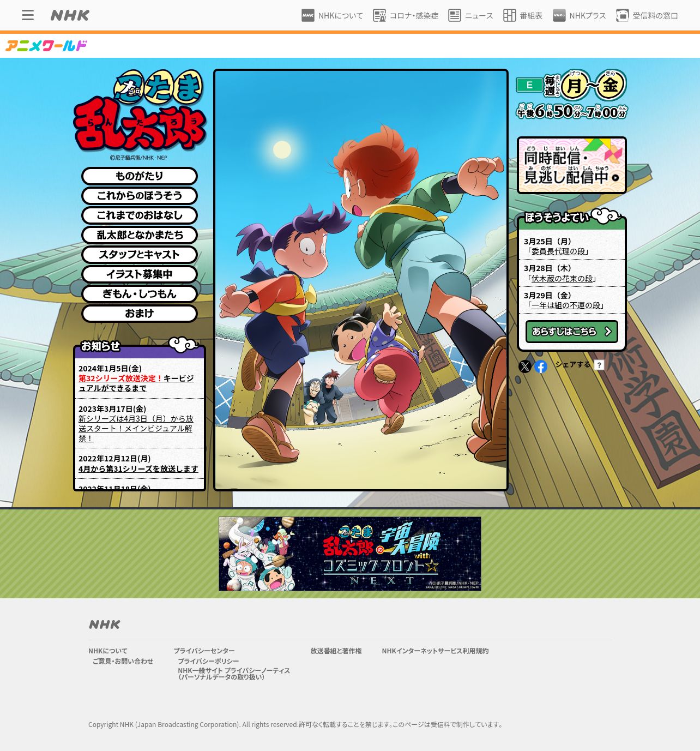Open the 一年は組の不運の段 episode link

point(566,305)
